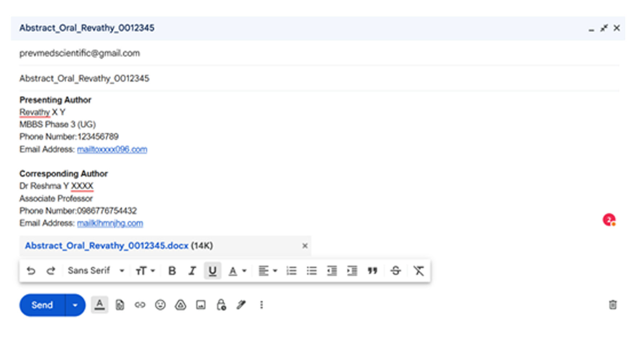Viewport: 644px width, 346px height.
Task: Discard draft using the trash icon
Action: pyautogui.click(x=612, y=305)
